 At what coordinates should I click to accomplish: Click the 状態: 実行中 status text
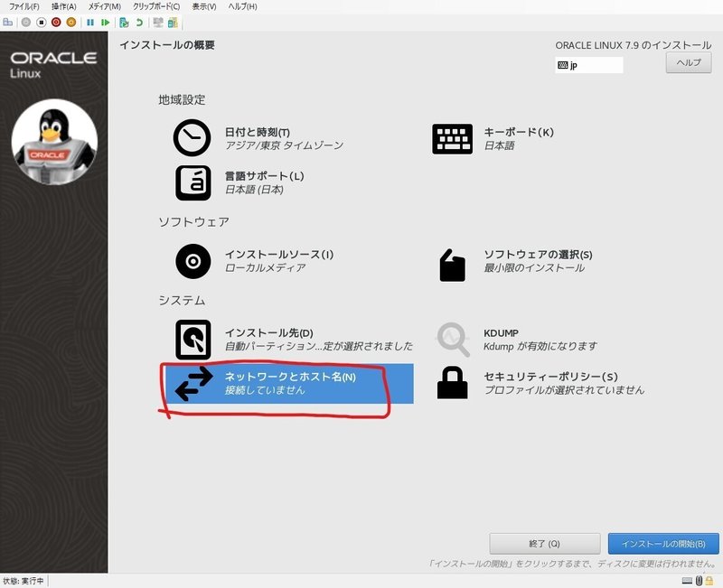tap(23, 581)
